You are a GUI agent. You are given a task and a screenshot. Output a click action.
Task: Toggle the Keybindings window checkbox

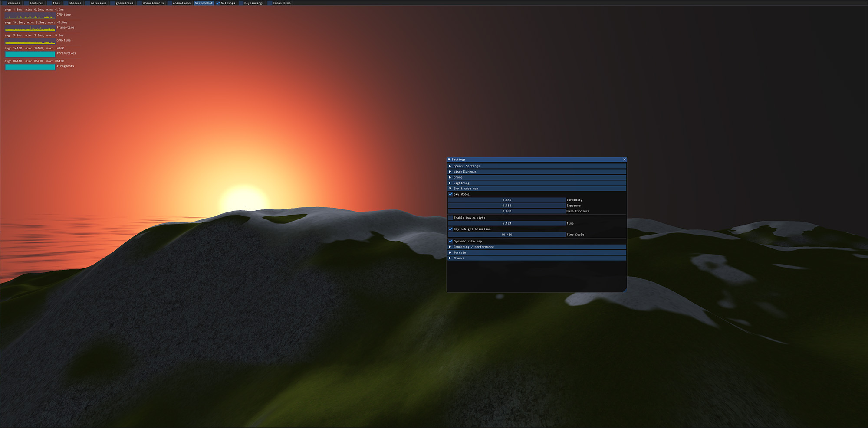pos(241,3)
